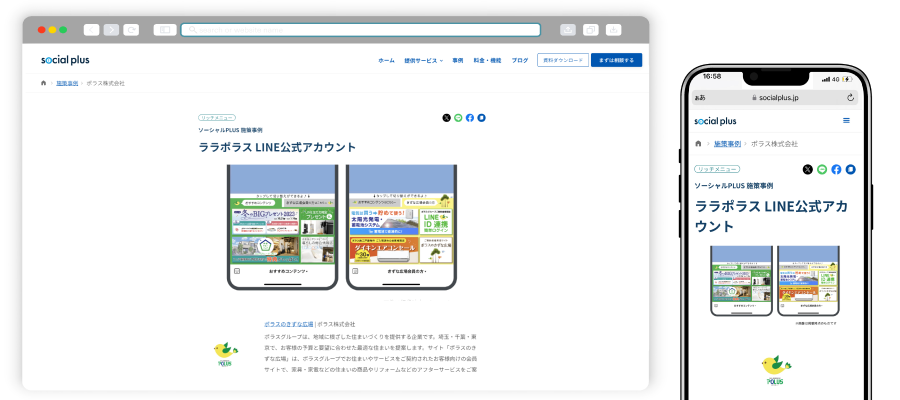Tap the social plus logo on phone

pos(715,121)
